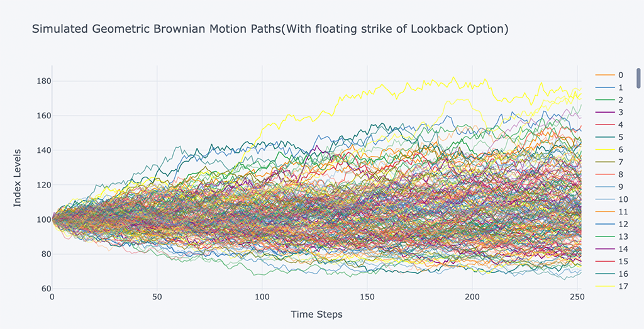Image resolution: width=644 pixels, height=329 pixels.
Task: Click the legend scrollbar handle
Action: (x=639, y=77)
